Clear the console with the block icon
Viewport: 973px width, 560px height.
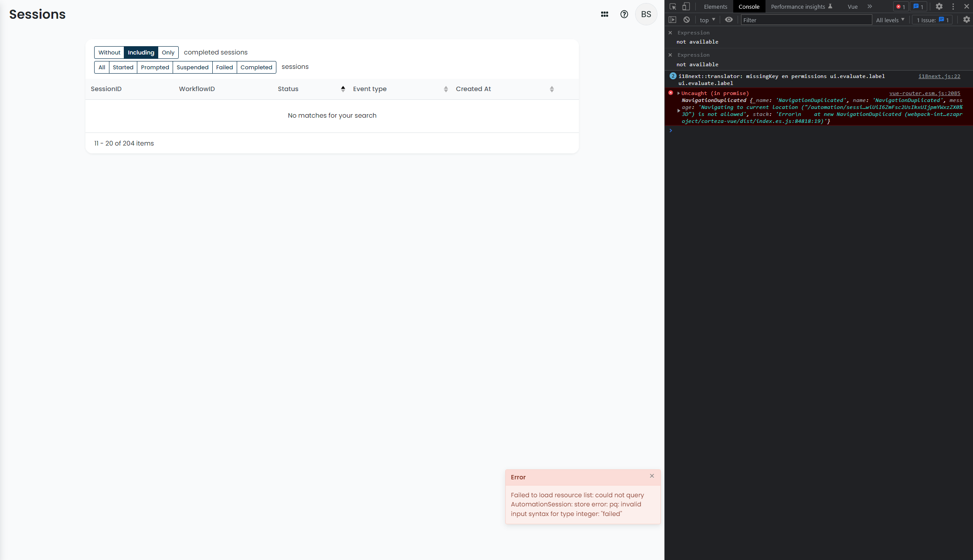click(687, 20)
